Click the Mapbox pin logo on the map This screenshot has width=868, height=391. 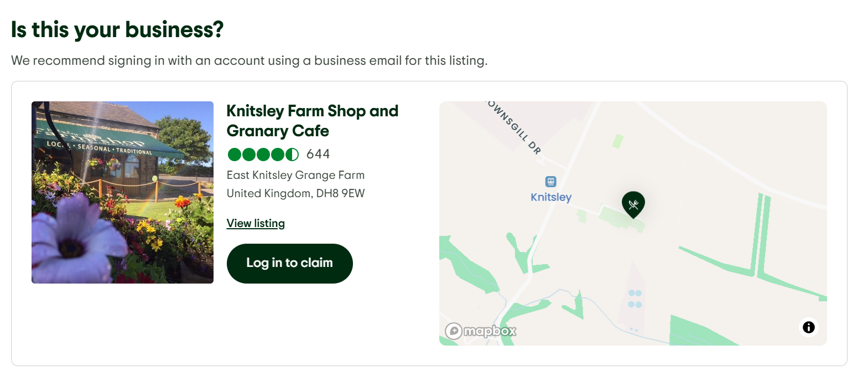(455, 331)
